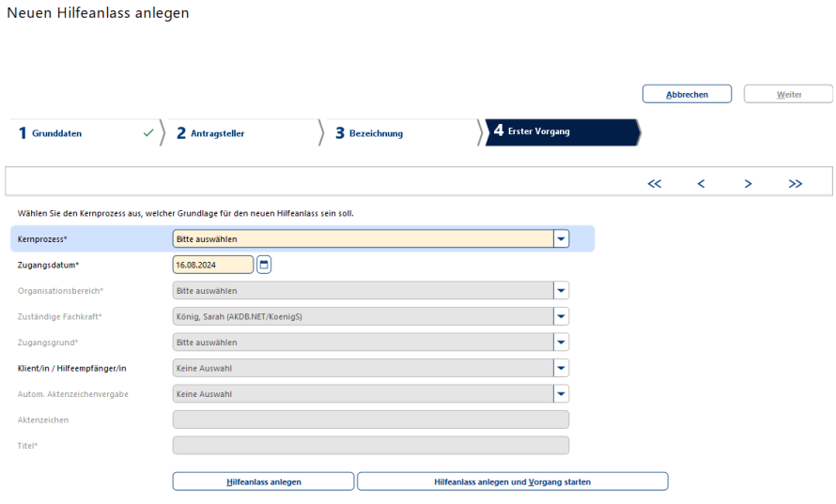
Task: Switch to step 3 Bezeichnung
Action: (x=401, y=133)
